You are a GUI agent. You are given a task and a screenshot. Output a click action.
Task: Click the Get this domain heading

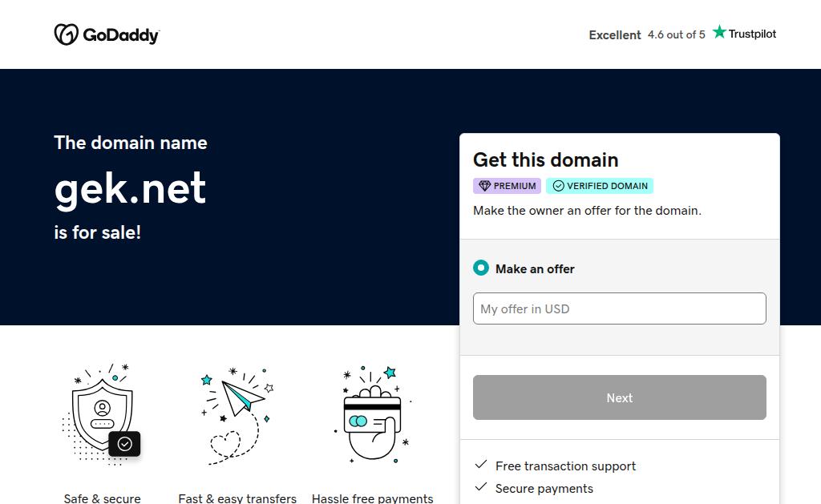(x=545, y=159)
